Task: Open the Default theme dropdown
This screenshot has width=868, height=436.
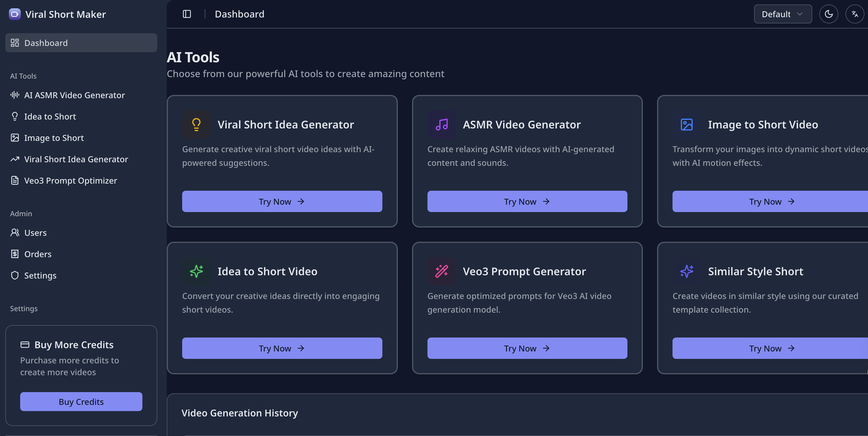Action: click(x=783, y=14)
